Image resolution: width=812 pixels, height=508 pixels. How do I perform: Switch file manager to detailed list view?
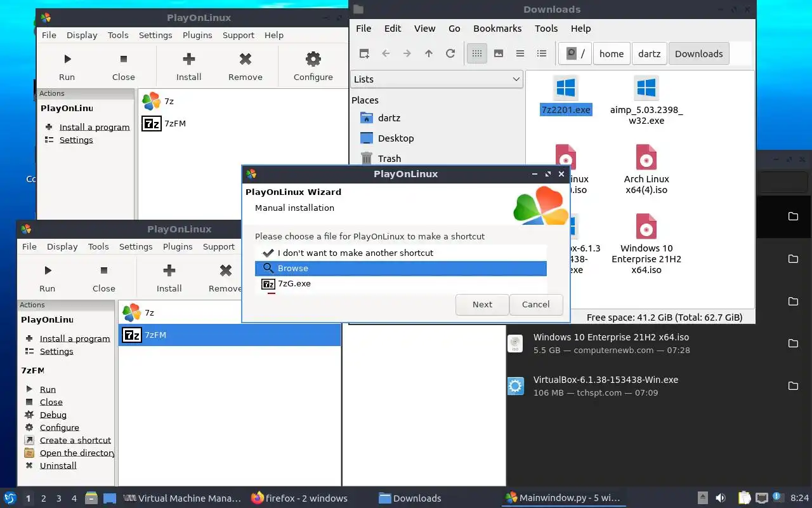542,53
